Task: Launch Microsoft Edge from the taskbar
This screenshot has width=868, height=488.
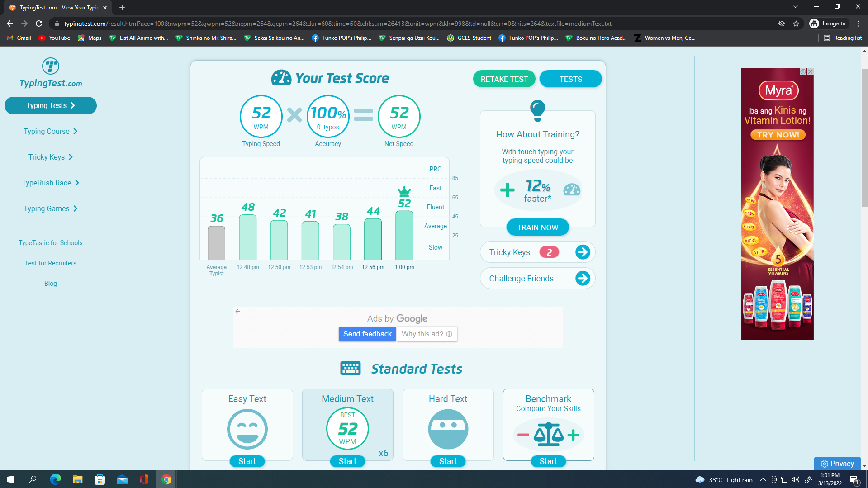Action: point(55,479)
